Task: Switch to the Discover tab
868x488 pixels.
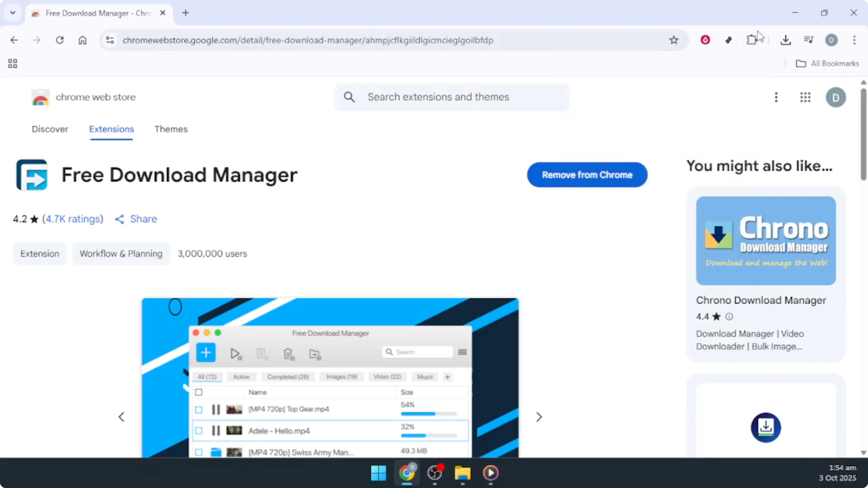Action: pyautogui.click(x=50, y=129)
